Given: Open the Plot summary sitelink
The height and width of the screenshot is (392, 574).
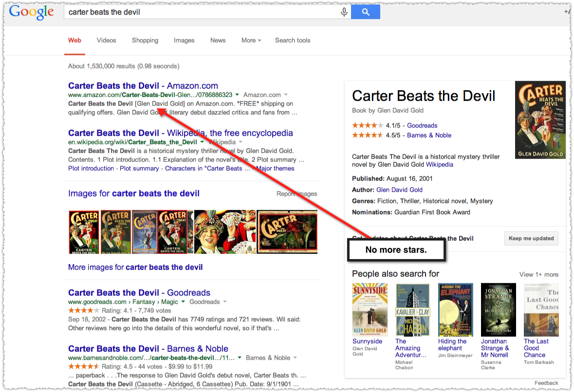Looking at the screenshot, I should pos(139,168).
